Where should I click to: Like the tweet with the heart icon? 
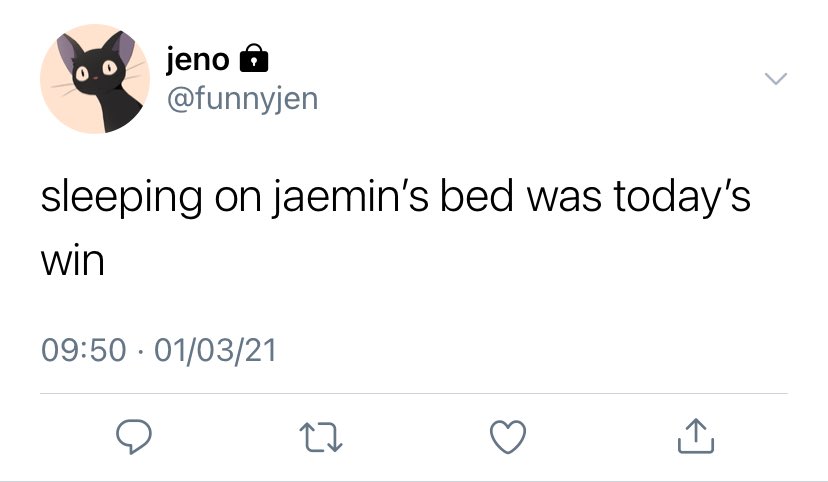508,437
